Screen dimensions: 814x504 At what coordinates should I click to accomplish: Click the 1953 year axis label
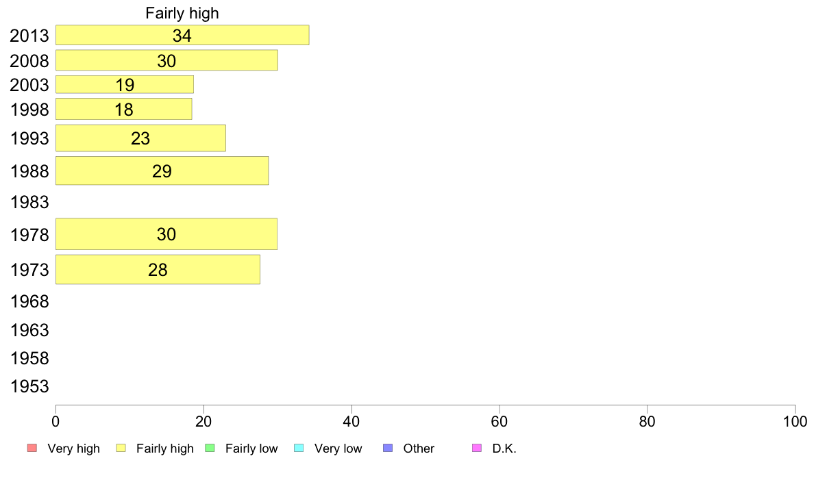pyautogui.click(x=29, y=386)
